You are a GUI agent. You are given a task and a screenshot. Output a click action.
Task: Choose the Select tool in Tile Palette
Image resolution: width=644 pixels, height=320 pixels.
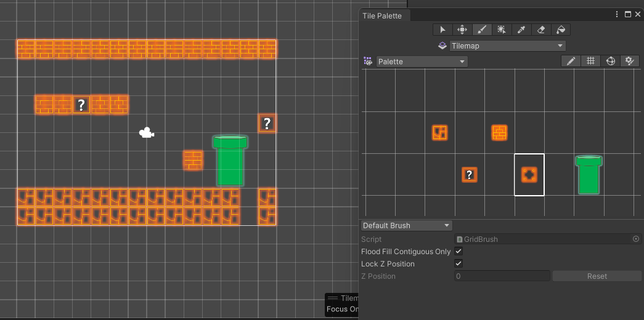pyautogui.click(x=442, y=30)
